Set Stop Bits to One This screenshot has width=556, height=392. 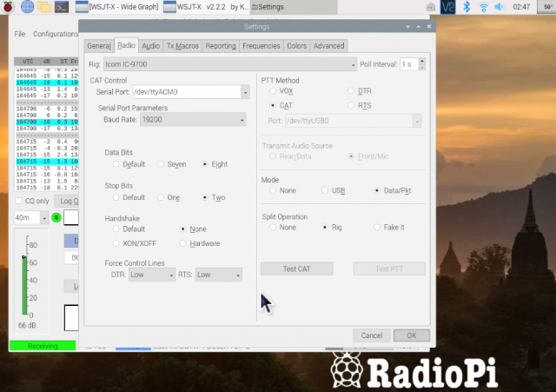click(169, 197)
